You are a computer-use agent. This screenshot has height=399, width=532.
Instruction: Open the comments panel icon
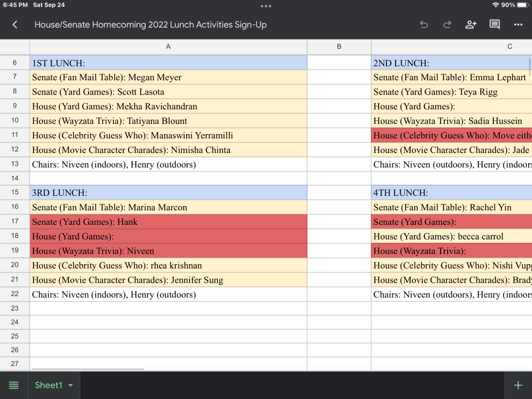[x=495, y=25]
